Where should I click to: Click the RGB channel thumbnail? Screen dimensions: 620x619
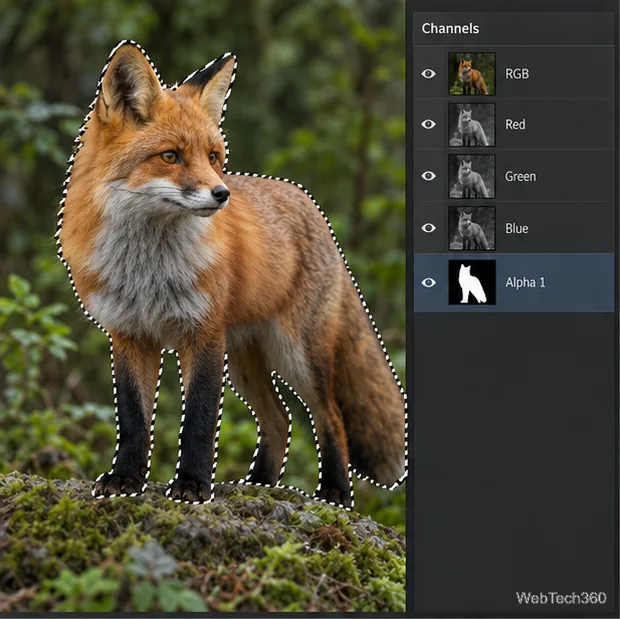472,74
